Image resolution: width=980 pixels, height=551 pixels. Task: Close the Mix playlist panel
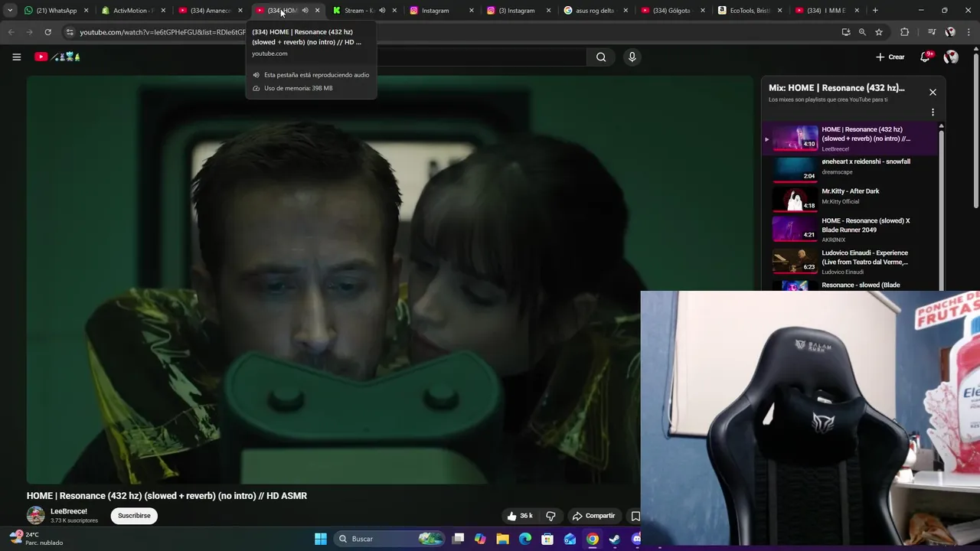coord(933,92)
